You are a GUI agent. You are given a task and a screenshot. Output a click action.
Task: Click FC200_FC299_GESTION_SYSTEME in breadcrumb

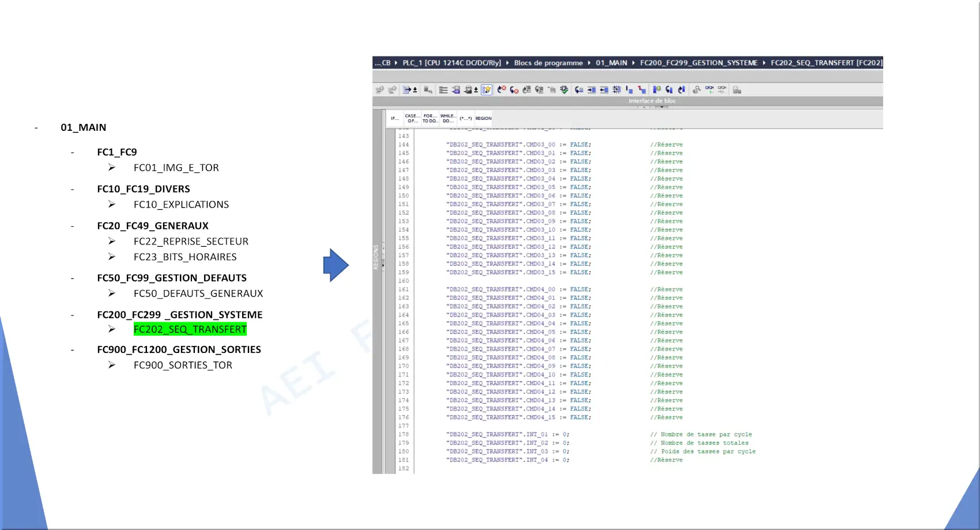tap(699, 63)
